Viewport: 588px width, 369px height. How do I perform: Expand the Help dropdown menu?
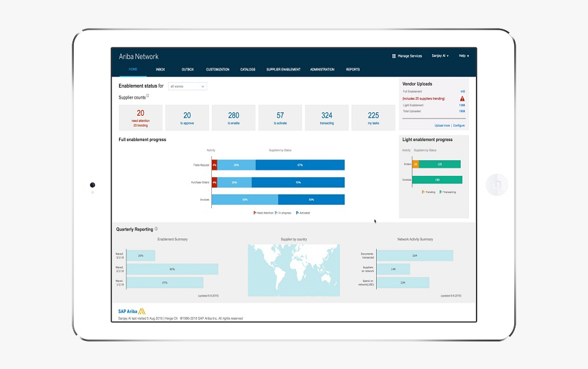tap(464, 56)
